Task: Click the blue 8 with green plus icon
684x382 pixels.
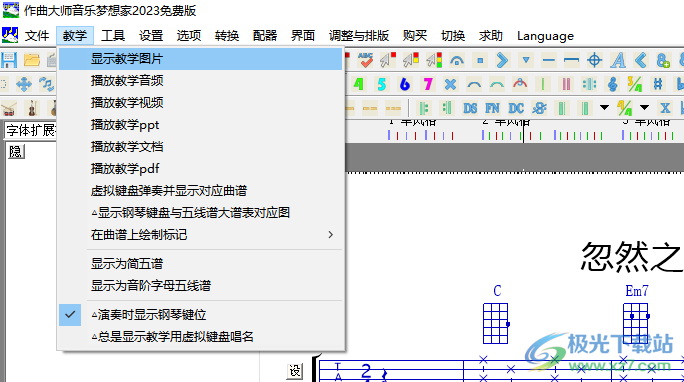Action: [663, 60]
